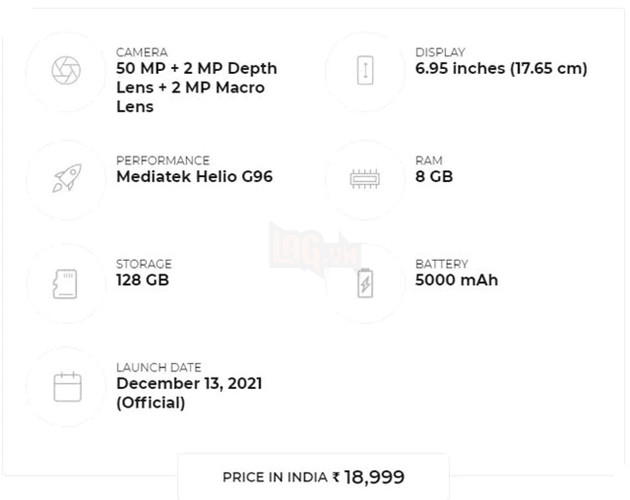Click the 8 GB RAM value

pyautogui.click(x=434, y=177)
